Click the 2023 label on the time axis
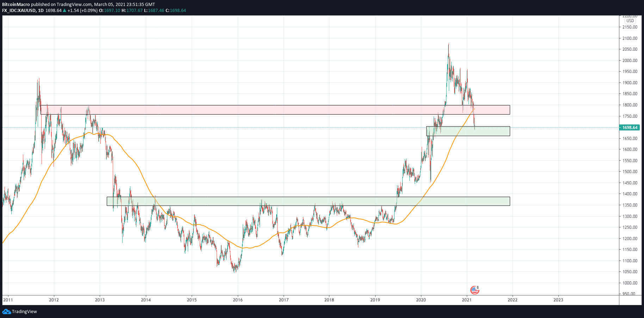Screen dimensions: 644x318 558,300
